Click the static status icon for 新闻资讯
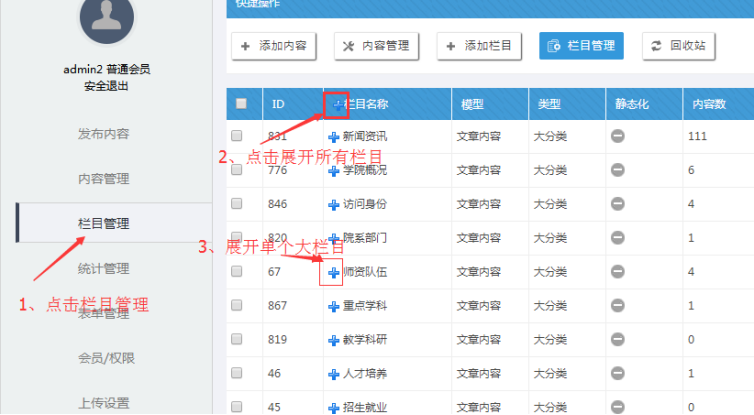 pyautogui.click(x=618, y=136)
